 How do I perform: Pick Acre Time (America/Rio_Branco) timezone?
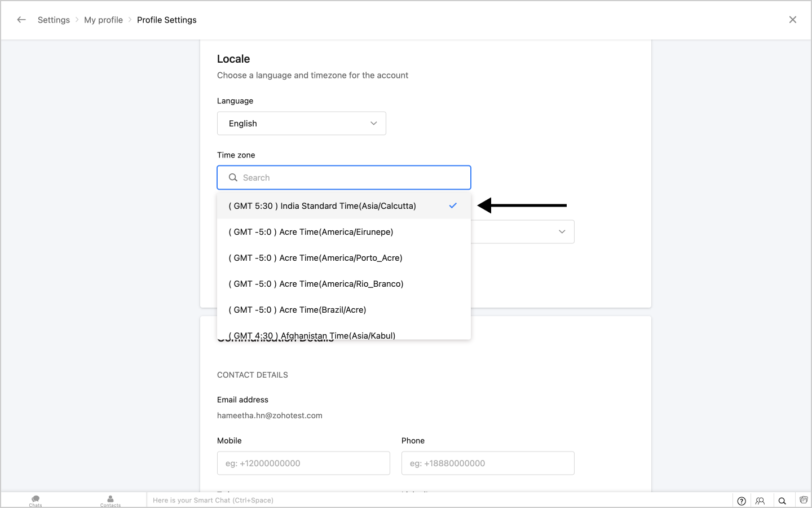pyautogui.click(x=316, y=284)
